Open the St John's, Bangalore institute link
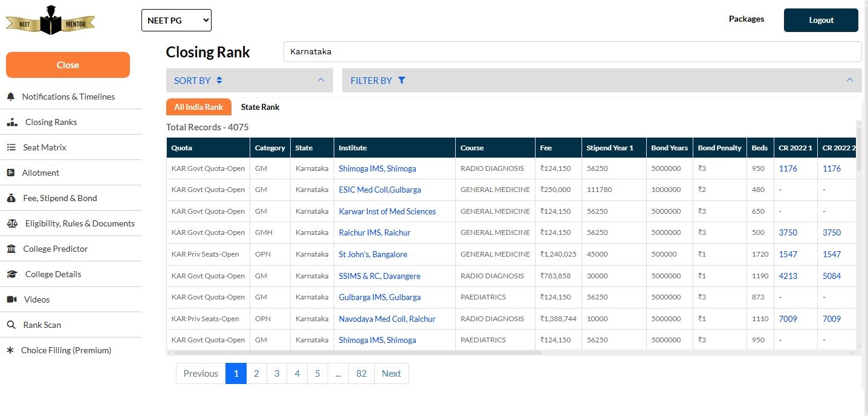The height and width of the screenshot is (416, 868). click(x=372, y=254)
